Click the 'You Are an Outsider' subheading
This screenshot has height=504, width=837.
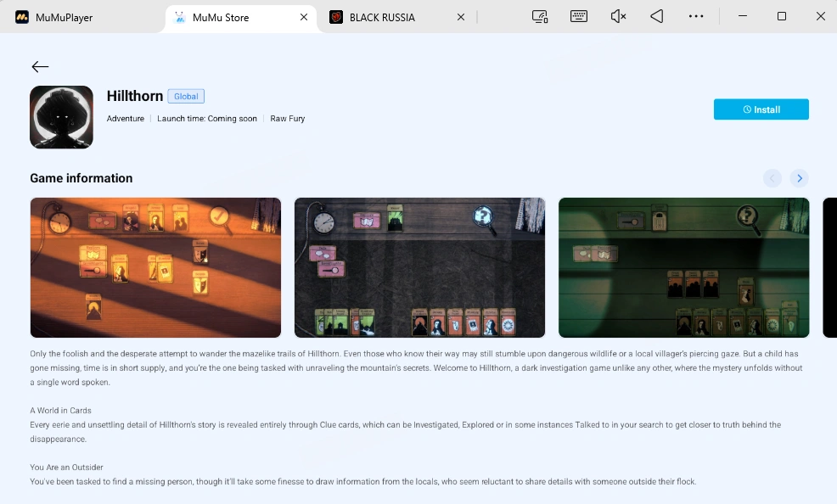[67, 468]
